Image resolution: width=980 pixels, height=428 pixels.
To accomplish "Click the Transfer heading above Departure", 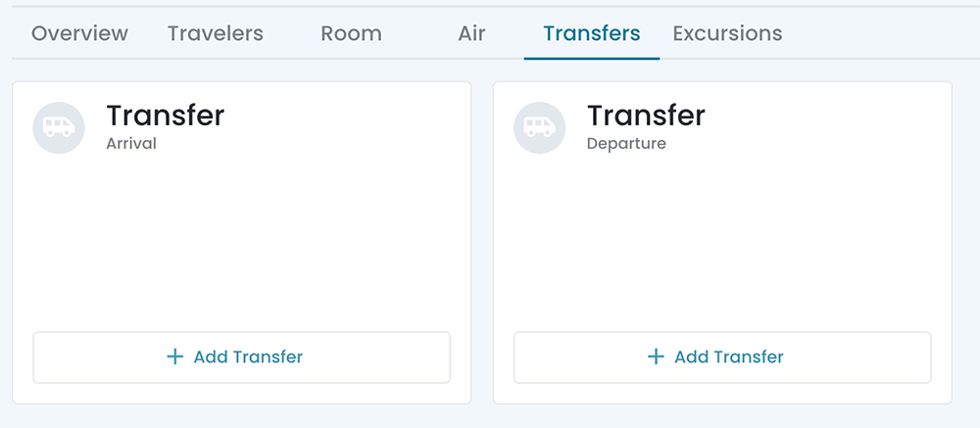I will (x=646, y=116).
